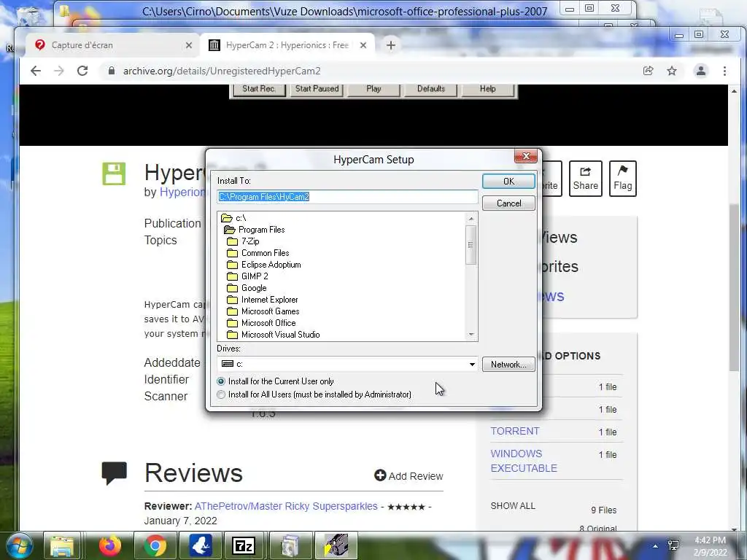Image resolution: width=747 pixels, height=560 pixels.
Task: Select the Google folder
Action: 247,288
